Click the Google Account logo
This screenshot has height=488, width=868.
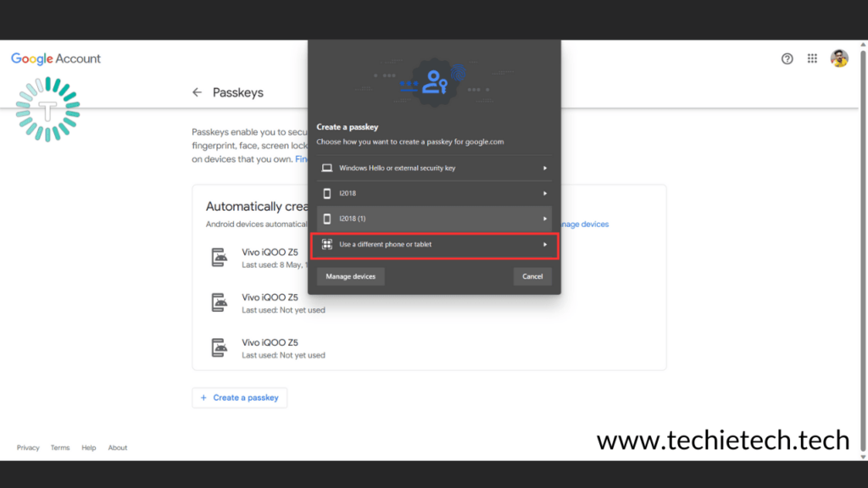55,58
